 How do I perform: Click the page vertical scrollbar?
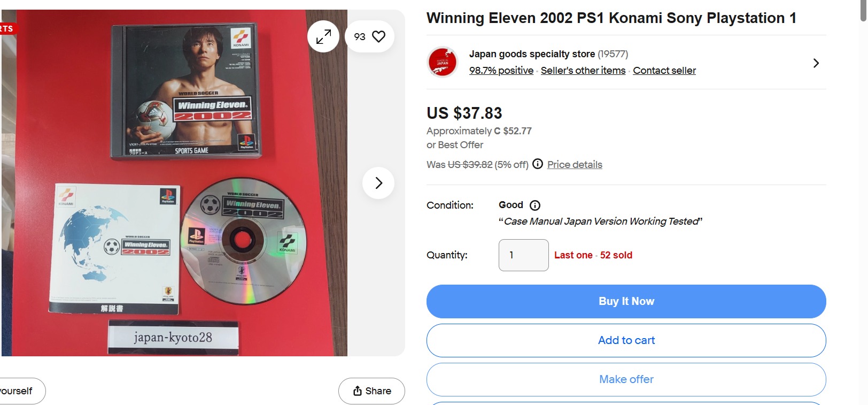point(863,202)
